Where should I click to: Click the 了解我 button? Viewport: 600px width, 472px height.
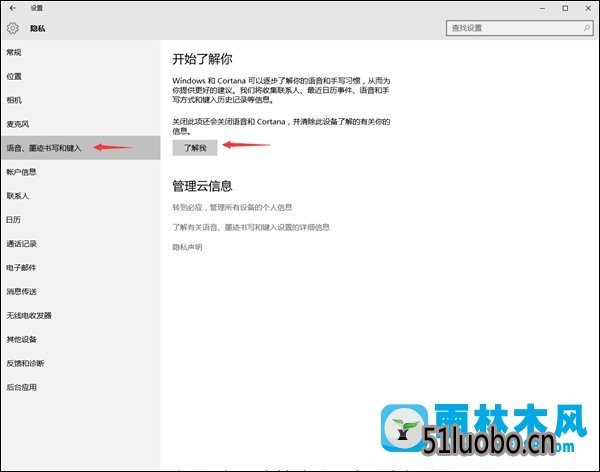pos(195,148)
